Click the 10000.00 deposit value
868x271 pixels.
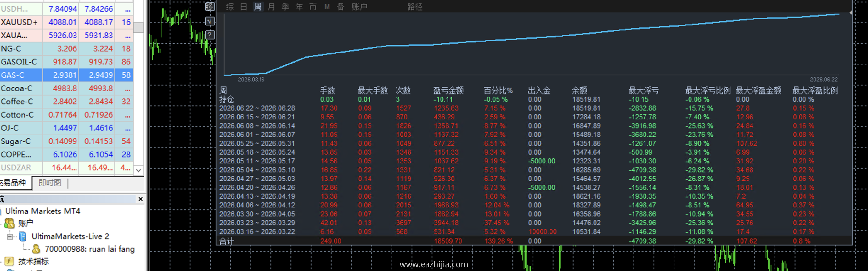542,232
